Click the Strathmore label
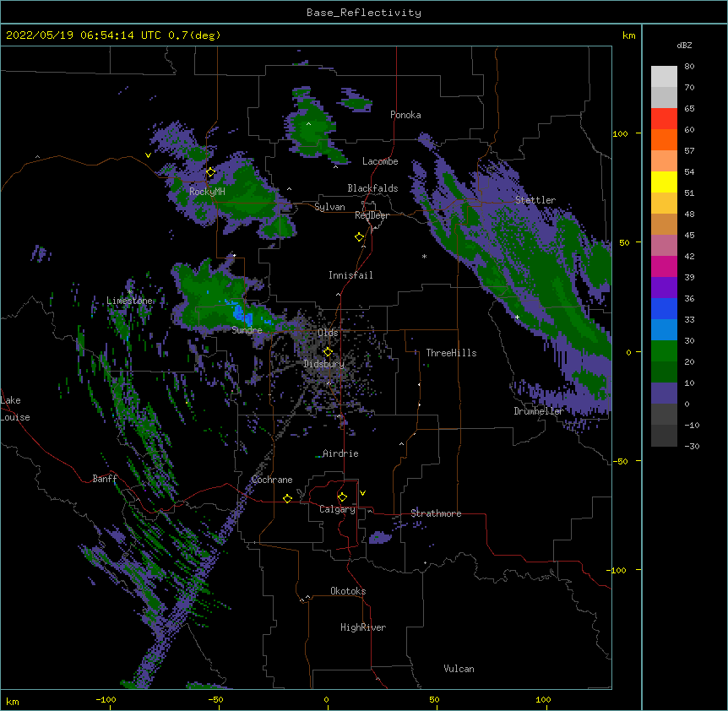This screenshot has height=711, width=728. point(436,513)
